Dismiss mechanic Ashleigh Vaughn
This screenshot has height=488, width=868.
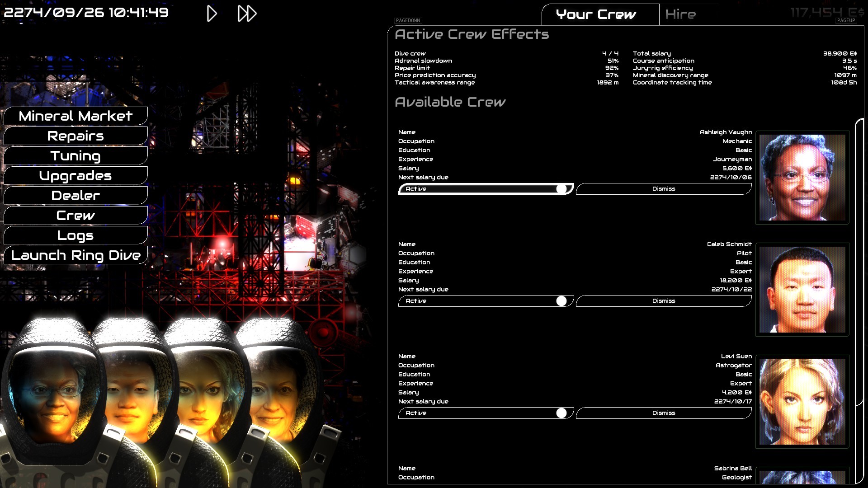663,189
